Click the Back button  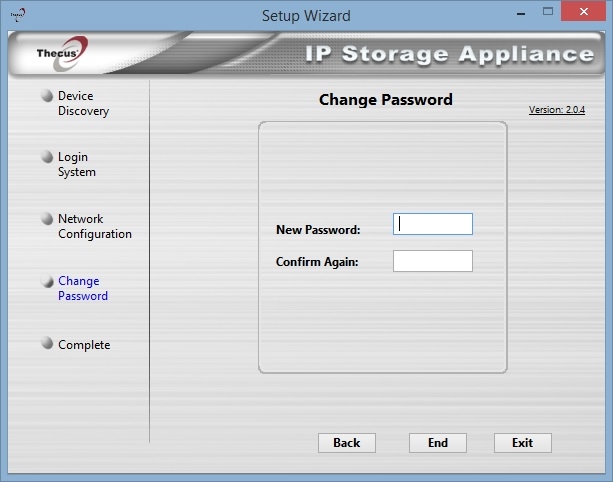[347, 443]
